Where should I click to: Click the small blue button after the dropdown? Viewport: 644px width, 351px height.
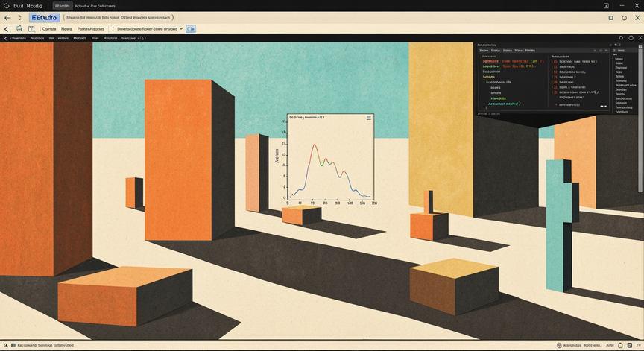(191, 29)
